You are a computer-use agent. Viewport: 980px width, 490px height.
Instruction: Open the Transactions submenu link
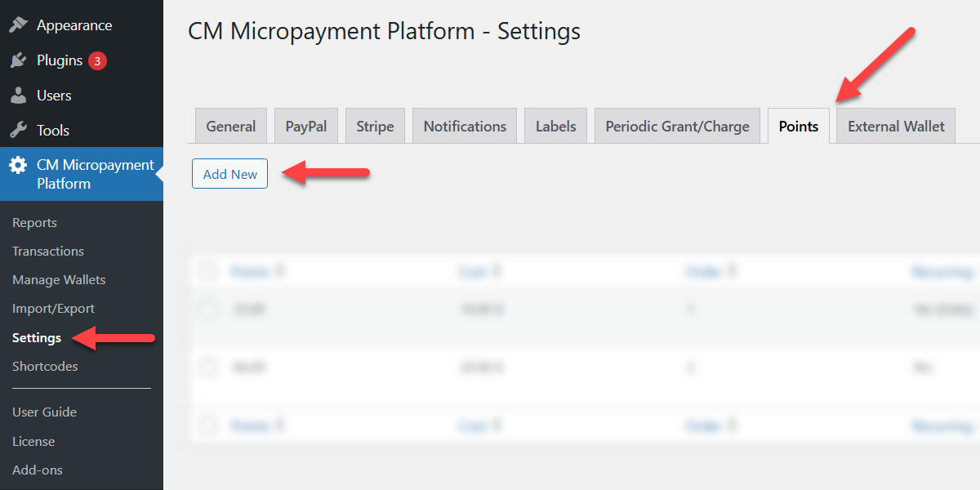point(48,251)
